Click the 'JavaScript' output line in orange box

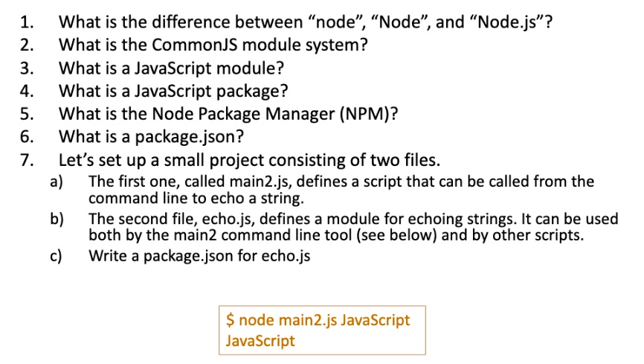pyautogui.click(x=260, y=341)
